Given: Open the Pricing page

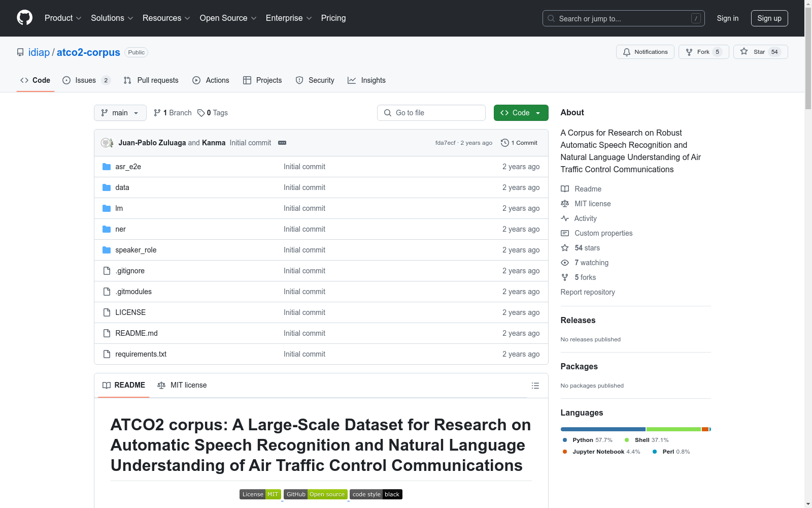Looking at the screenshot, I should tap(333, 18).
